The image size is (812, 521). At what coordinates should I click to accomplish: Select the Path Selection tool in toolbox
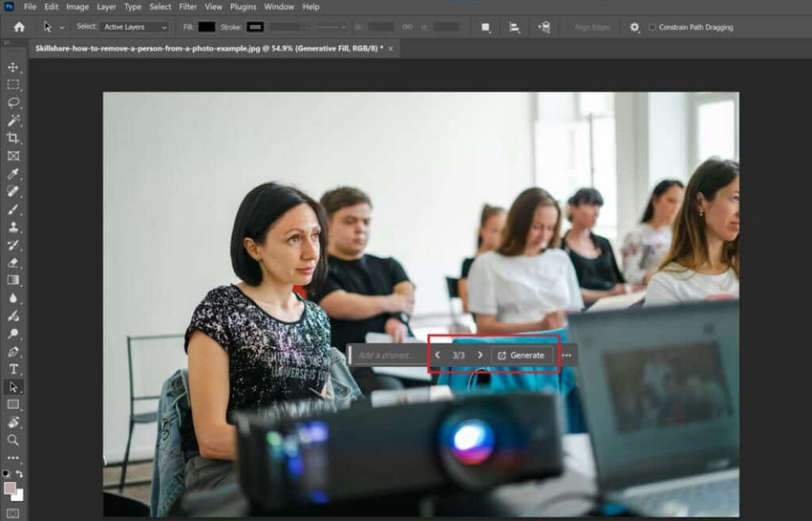(13, 387)
